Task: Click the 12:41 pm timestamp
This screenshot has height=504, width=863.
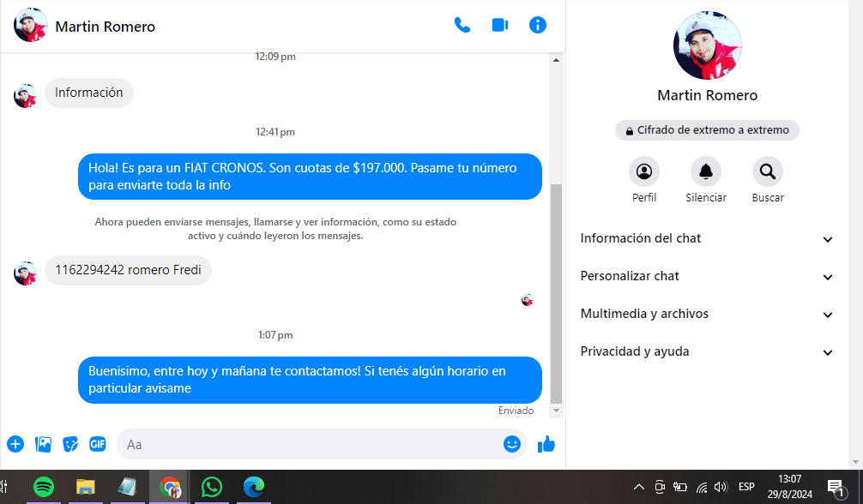Action: coord(275,132)
